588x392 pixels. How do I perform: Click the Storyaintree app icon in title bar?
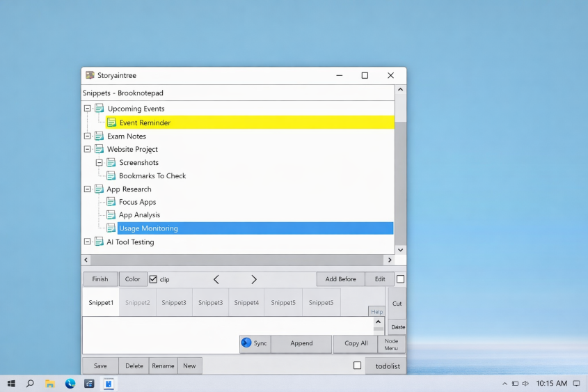(x=90, y=75)
